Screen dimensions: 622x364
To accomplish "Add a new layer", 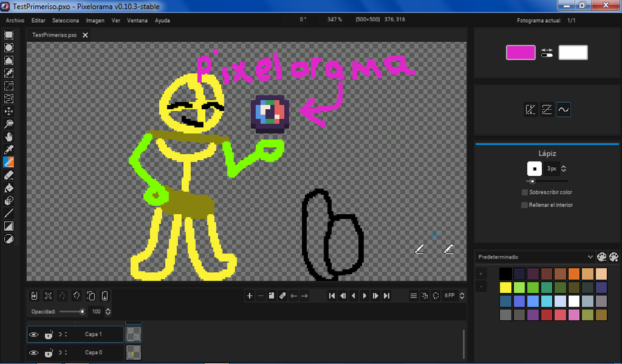I will (34, 296).
